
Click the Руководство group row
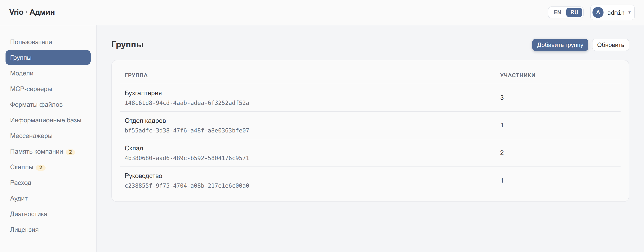point(370,181)
